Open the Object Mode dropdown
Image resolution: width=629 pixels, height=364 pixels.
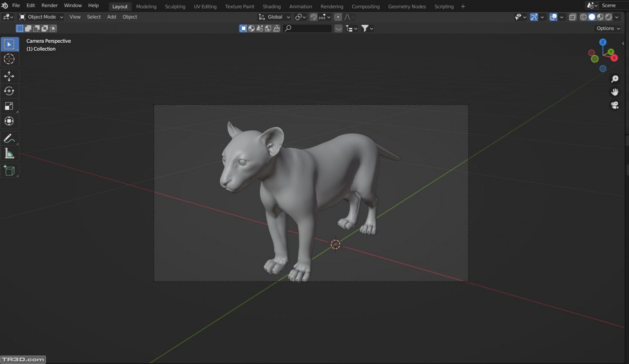click(x=41, y=17)
